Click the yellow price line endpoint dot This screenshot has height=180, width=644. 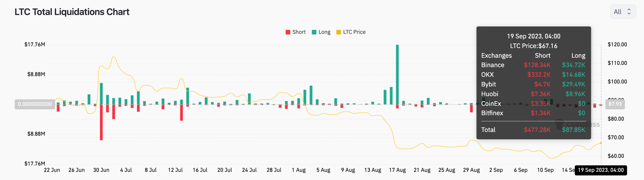point(601,143)
